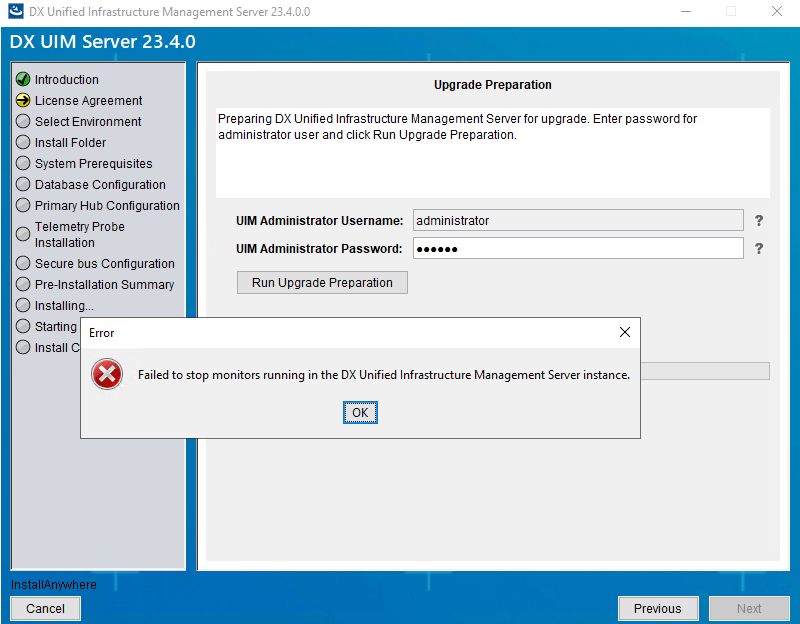Click the Previous button
Image resolution: width=800 pixels, height=624 pixels.
click(x=658, y=608)
